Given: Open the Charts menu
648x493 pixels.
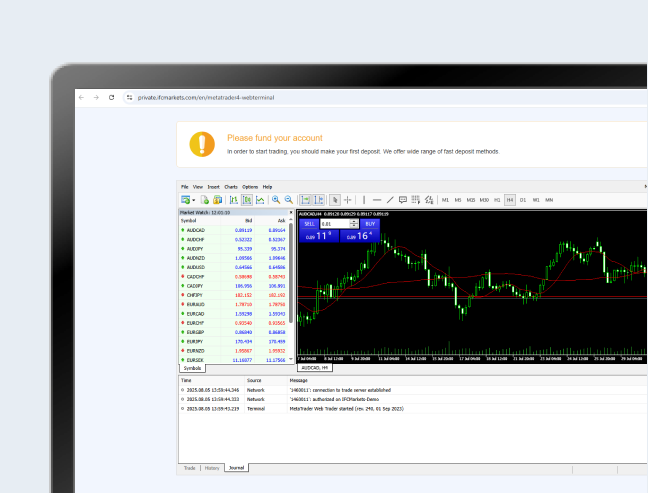Looking at the screenshot, I should (231, 187).
